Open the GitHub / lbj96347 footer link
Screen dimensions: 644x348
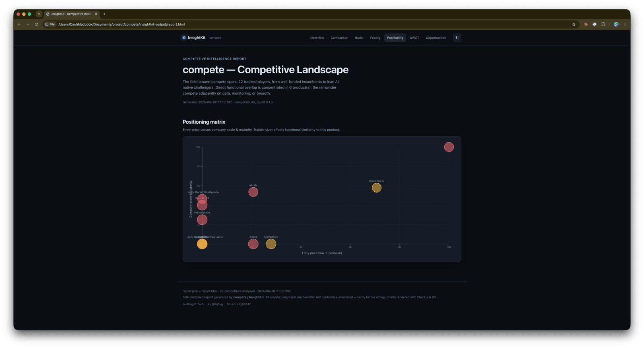(x=239, y=304)
